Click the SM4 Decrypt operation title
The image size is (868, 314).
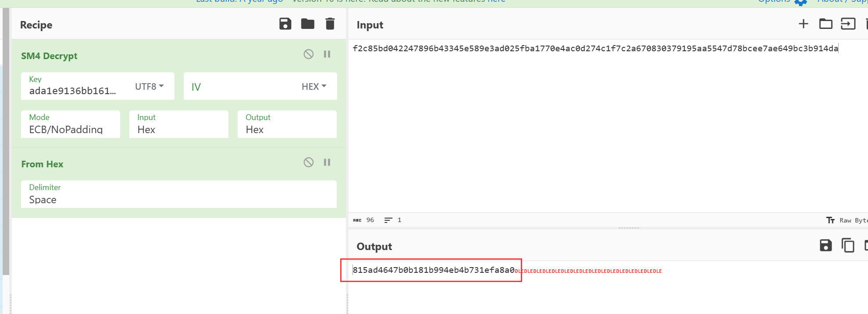click(49, 56)
